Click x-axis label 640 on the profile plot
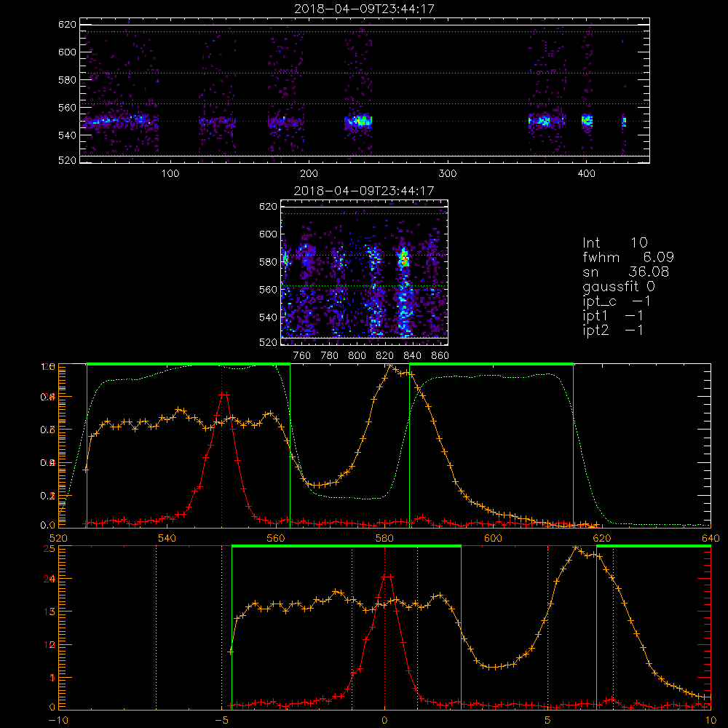The height and width of the screenshot is (728, 728). 711,538
